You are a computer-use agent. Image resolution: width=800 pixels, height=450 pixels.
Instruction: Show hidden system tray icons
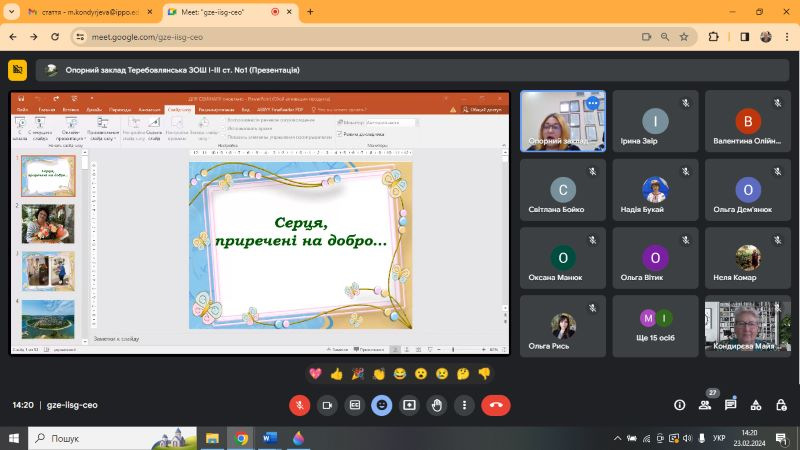click(x=617, y=438)
